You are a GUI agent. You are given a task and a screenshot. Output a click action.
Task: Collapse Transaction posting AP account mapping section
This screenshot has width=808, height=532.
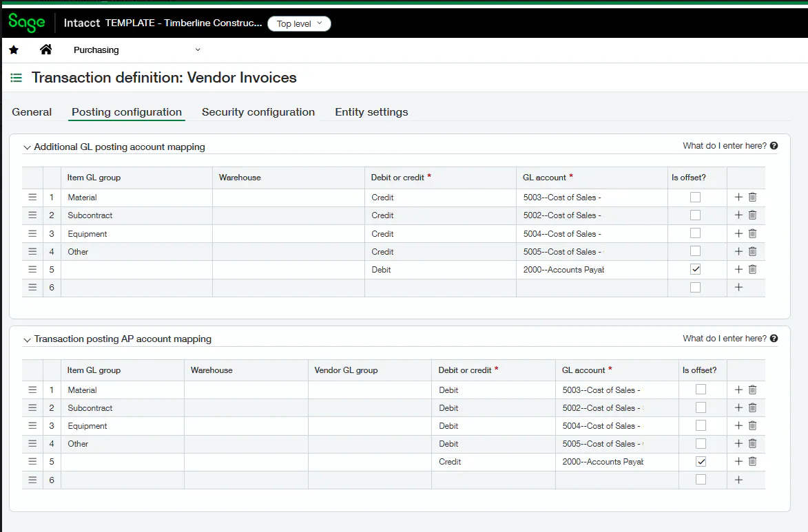(x=27, y=340)
